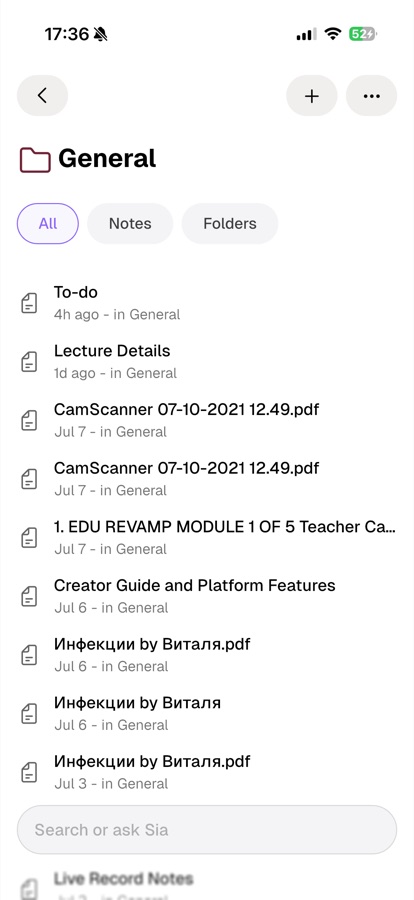
Task: Click the Creator Guide note document icon
Action: click(x=29, y=596)
